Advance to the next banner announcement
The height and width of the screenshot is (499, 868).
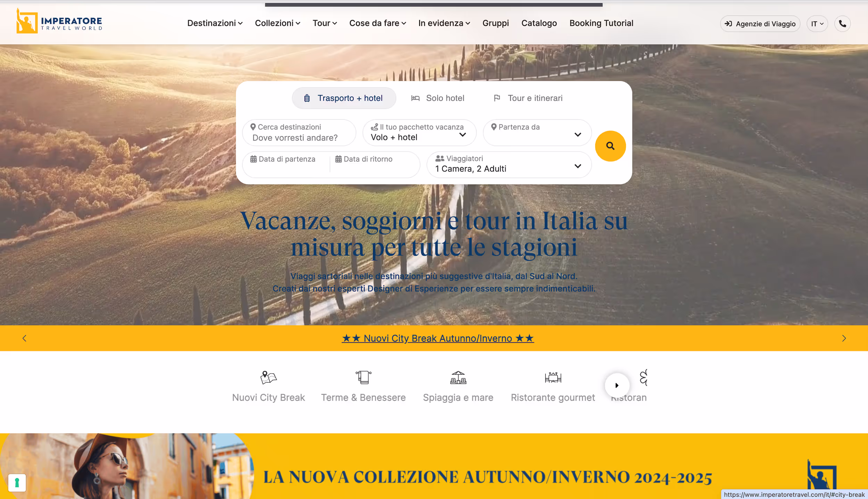click(x=844, y=338)
